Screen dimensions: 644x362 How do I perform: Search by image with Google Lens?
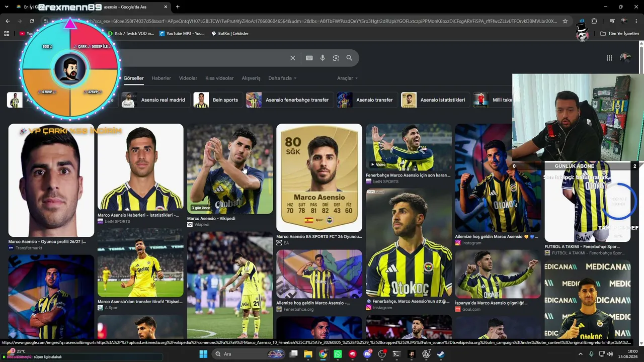336,58
